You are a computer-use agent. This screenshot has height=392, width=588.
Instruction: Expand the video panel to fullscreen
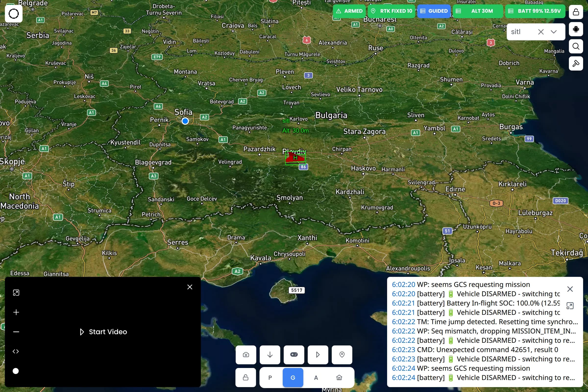[x=16, y=293]
